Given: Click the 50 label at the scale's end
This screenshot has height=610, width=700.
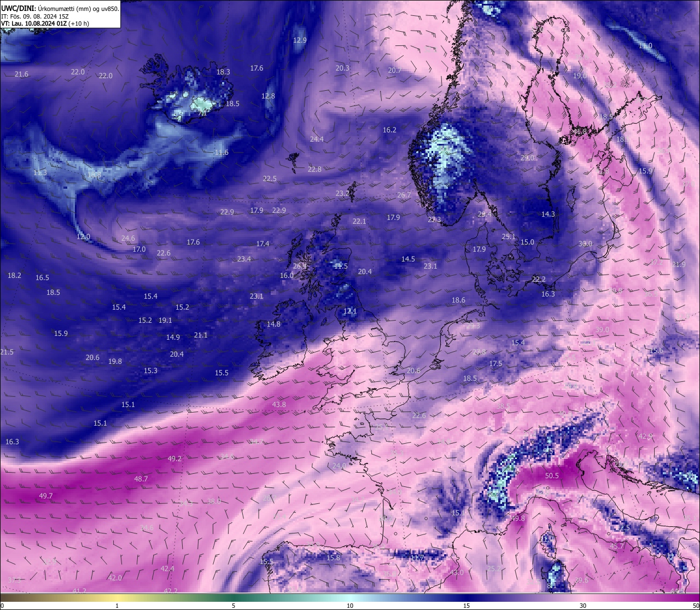Looking at the screenshot, I should (696, 606).
